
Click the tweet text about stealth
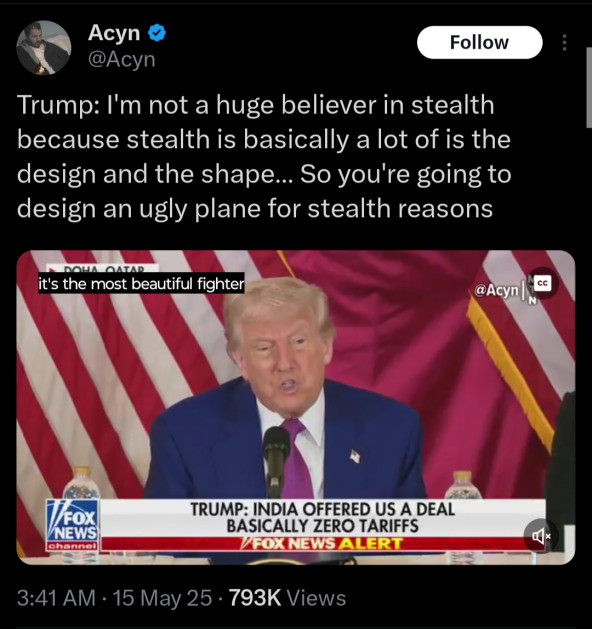coord(264,156)
